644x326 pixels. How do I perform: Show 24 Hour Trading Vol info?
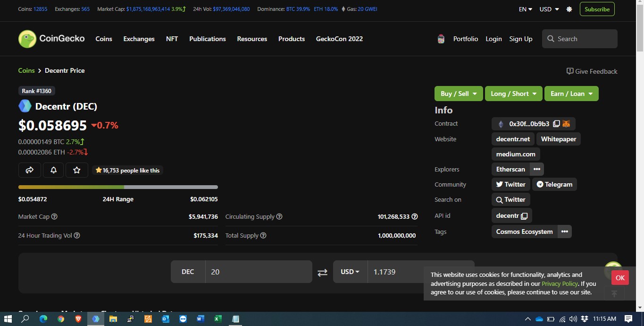(x=77, y=235)
